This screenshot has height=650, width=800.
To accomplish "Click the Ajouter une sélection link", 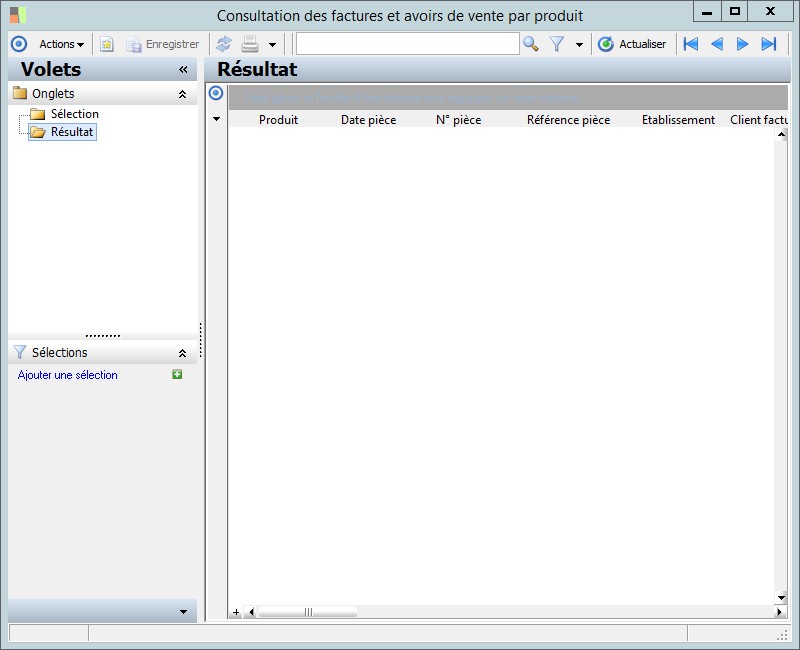I will pos(67,375).
